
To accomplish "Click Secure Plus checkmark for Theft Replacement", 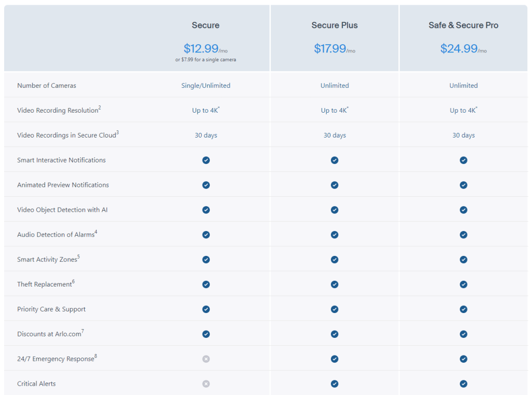I will click(x=335, y=284).
